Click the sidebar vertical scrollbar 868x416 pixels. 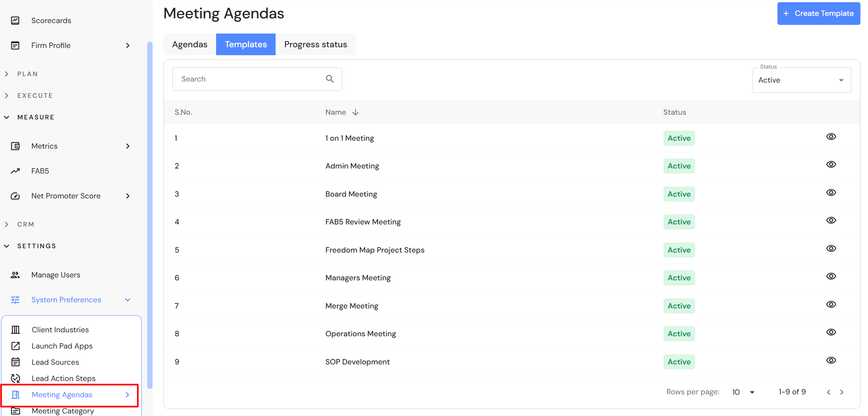pyautogui.click(x=150, y=216)
